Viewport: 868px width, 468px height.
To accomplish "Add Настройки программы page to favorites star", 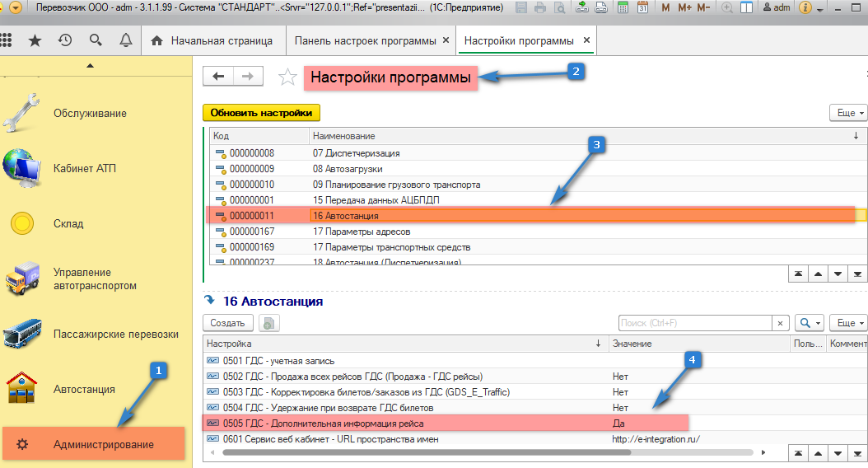I will [287, 77].
